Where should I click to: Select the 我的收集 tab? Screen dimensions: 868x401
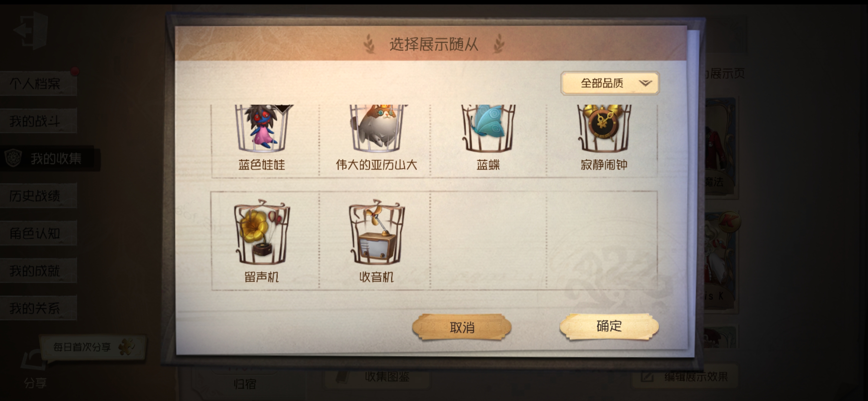50,159
